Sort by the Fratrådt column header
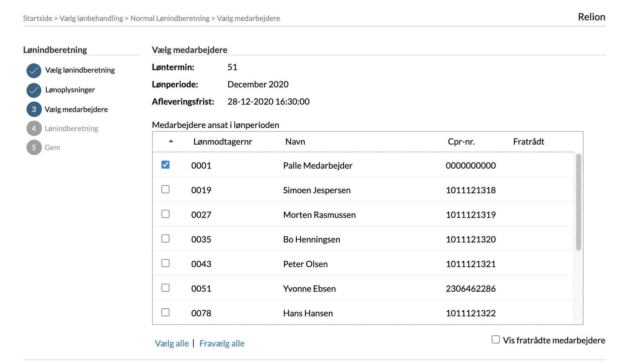 [528, 142]
